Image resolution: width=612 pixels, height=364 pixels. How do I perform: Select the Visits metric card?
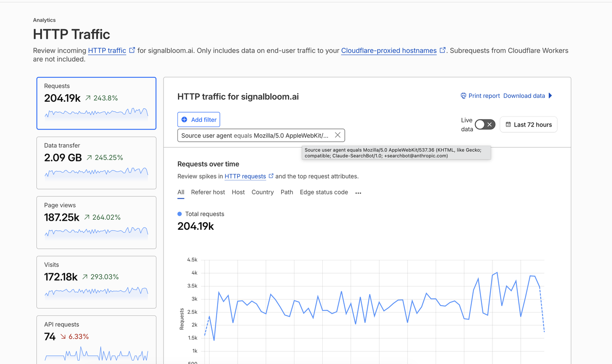click(97, 282)
